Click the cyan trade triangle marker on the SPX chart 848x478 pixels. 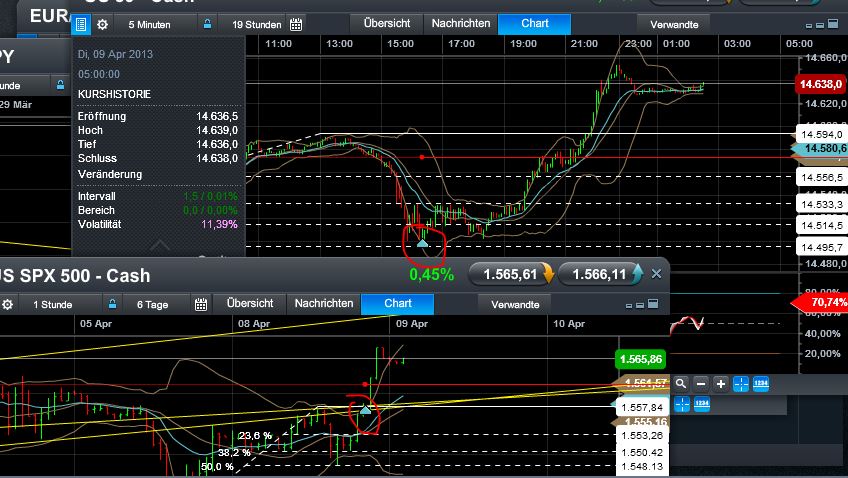(x=366, y=410)
